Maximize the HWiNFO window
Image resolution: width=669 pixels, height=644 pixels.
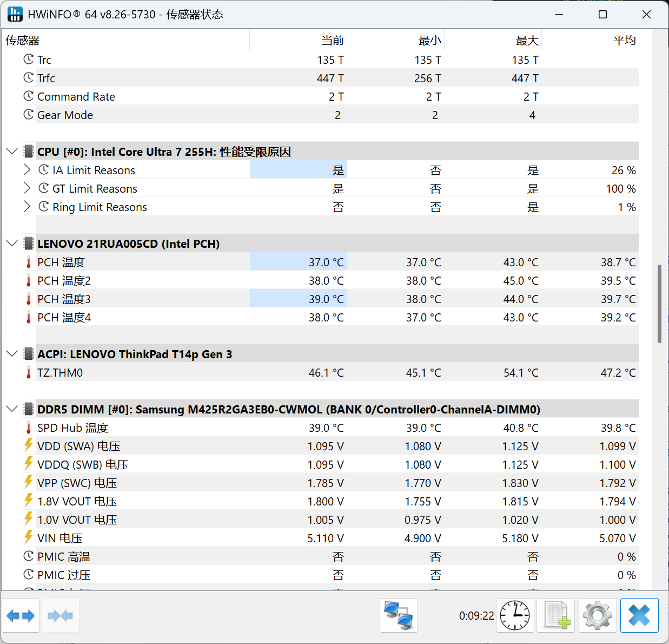602,15
